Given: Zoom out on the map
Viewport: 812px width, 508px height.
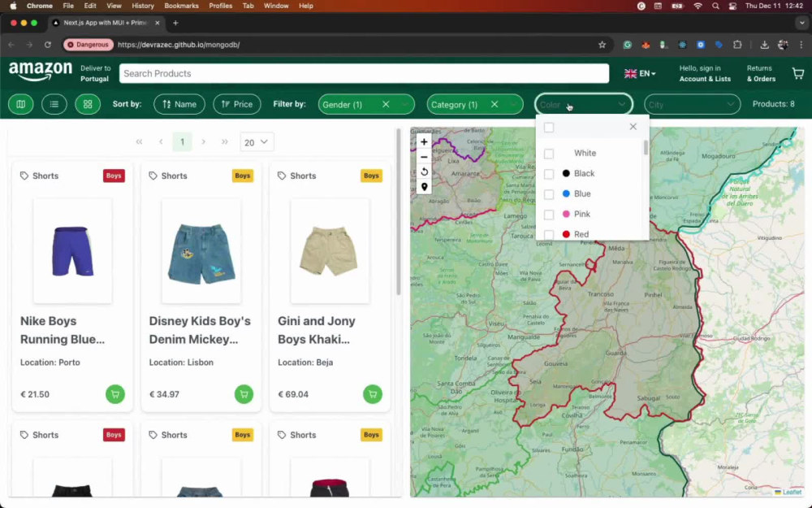Looking at the screenshot, I should click(424, 157).
